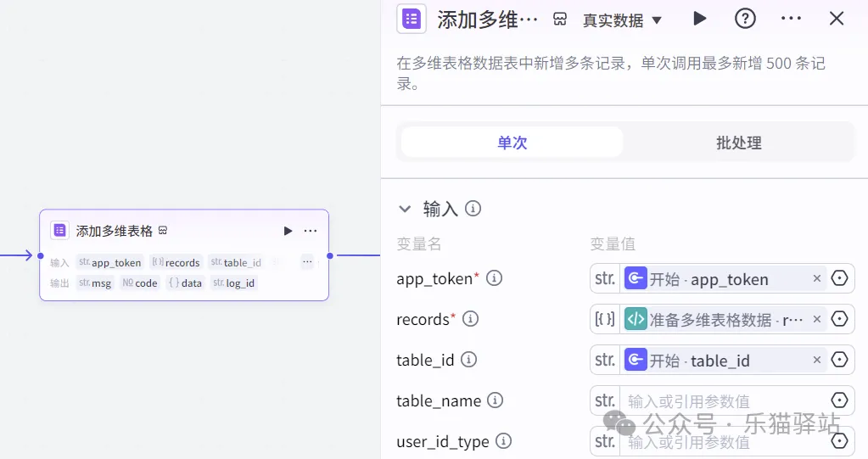This screenshot has width=868, height=459.
Task: Open the three-dot menu on canvas node
Action: [x=311, y=231]
